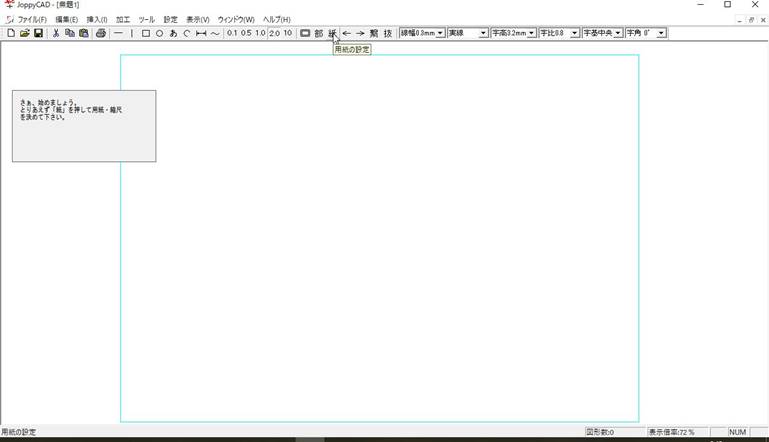
Task: Open the ツール menu
Action: pyautogui.click(x=146, y=20)
